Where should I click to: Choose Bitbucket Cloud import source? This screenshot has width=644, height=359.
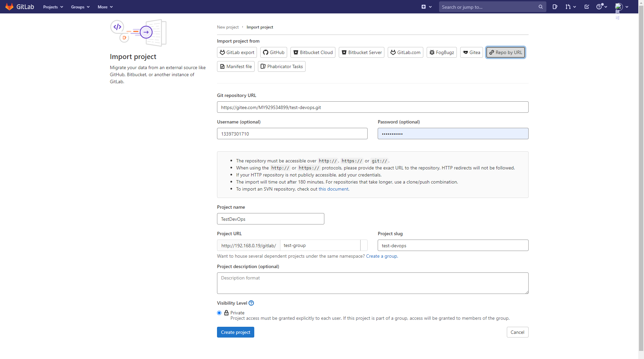(313, 52)
